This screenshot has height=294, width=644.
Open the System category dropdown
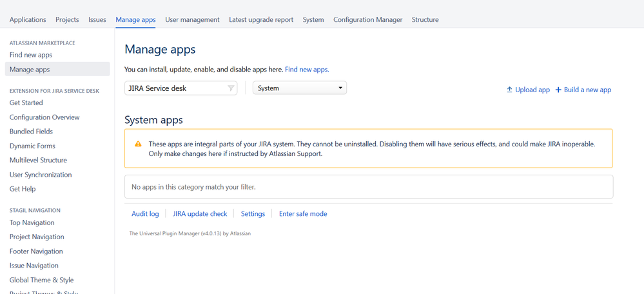(299, 88)
